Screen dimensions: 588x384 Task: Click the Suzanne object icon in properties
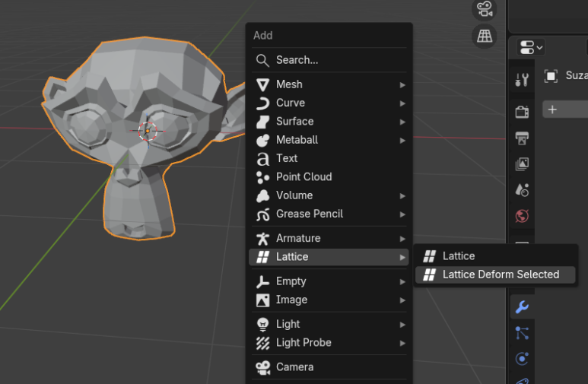point(551,76)
